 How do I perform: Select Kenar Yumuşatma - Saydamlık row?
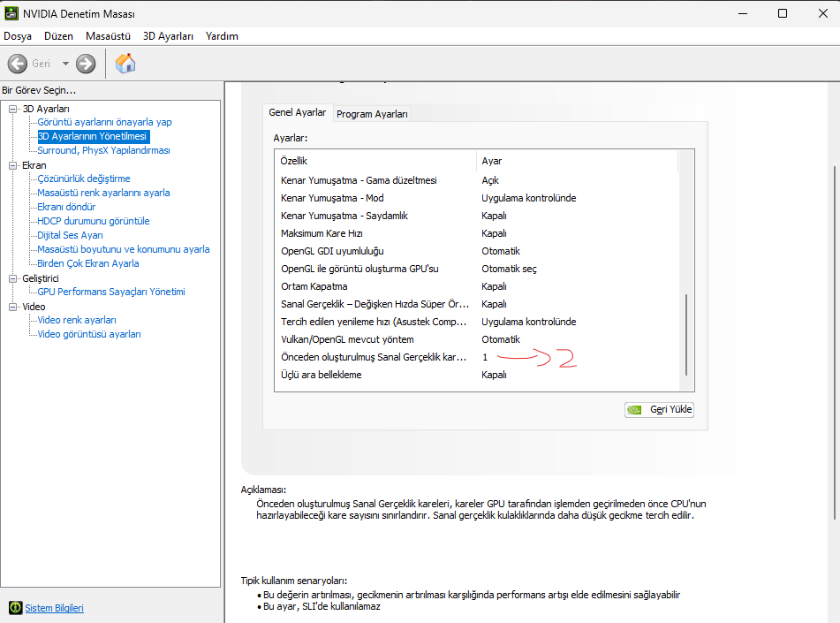coord(477,217)
